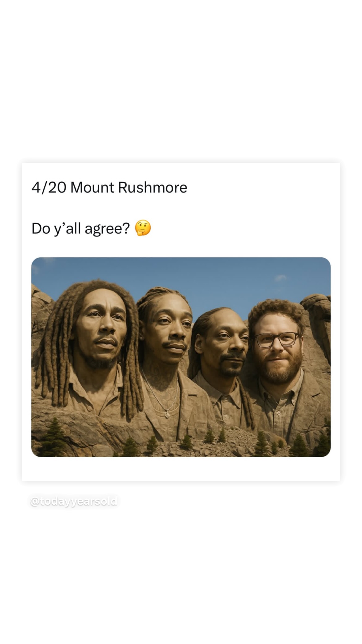Tap the necklace pendant on the second figure

(167, 413)
